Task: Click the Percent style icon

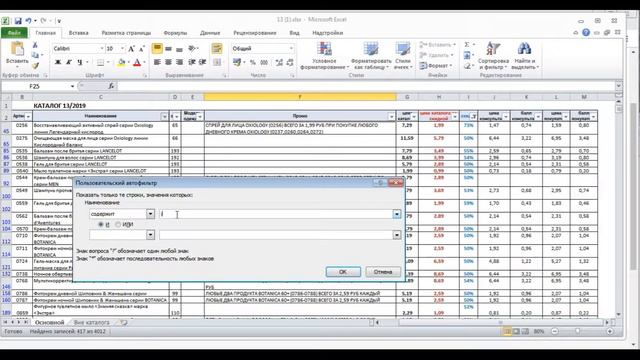Action: click(253, 62)
